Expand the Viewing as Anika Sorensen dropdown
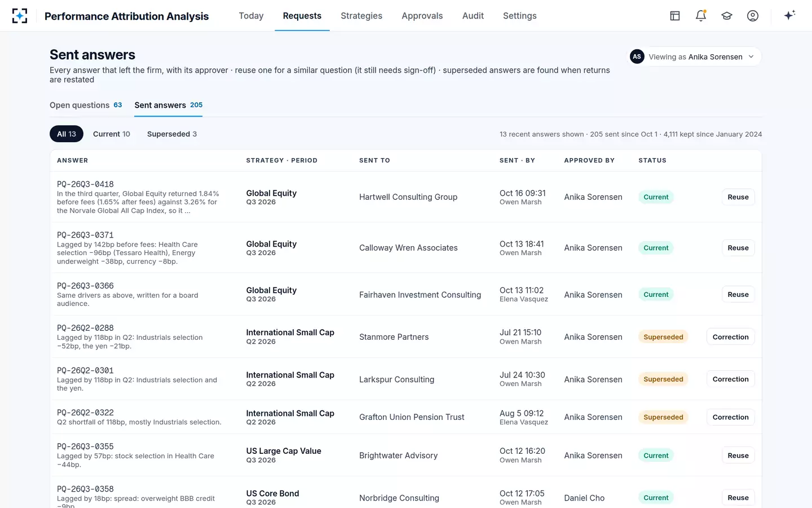 click(695, 56)
